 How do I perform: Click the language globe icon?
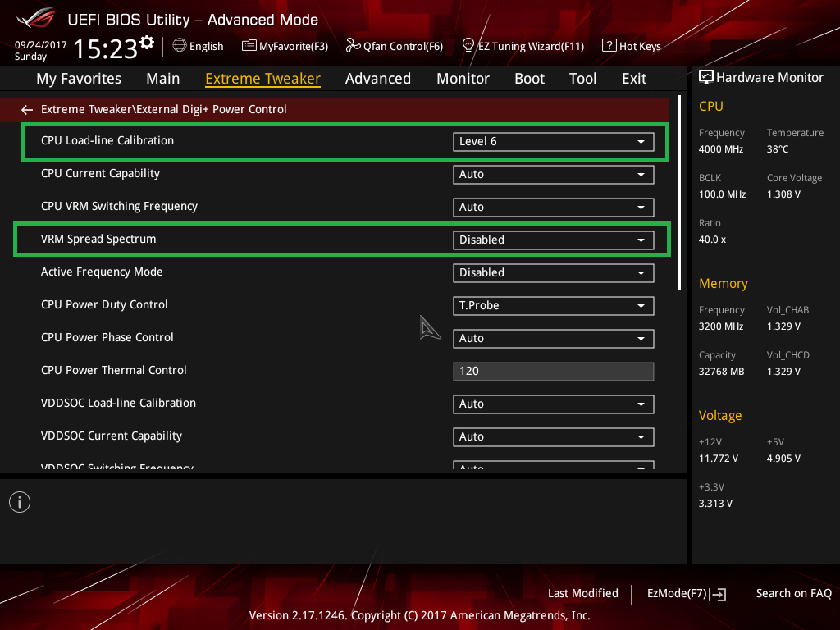point(180,46)
